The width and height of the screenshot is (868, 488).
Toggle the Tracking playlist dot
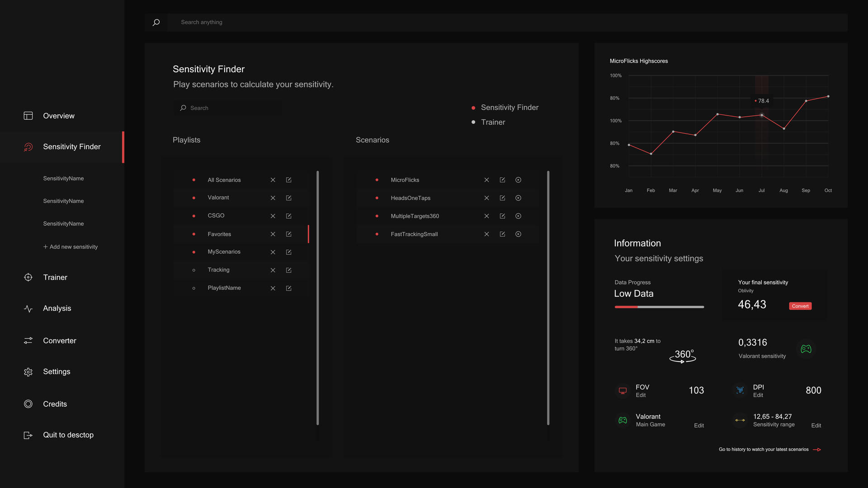[x=194, y=270]
